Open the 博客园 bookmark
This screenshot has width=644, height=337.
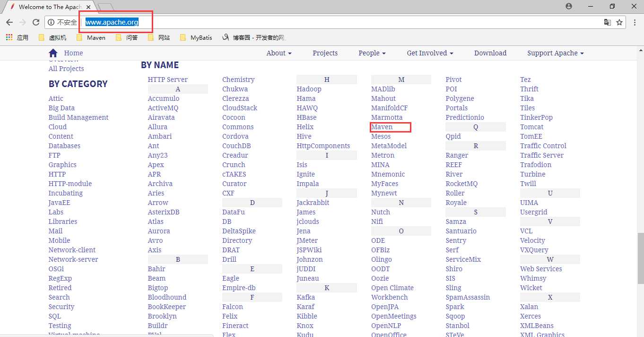pos(254,37)
